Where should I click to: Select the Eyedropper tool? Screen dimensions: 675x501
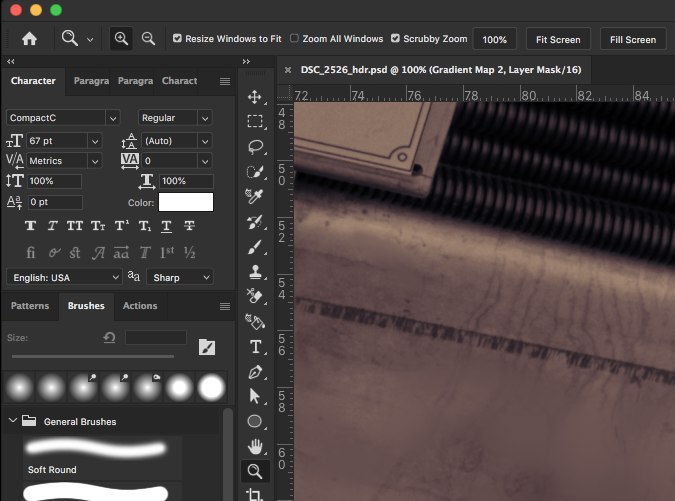tap(255, 196)
